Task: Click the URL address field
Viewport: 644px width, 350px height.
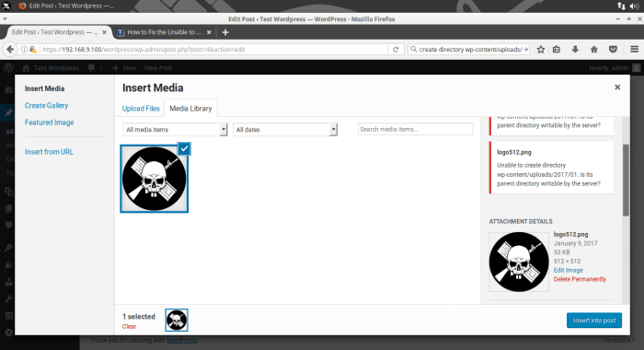Action: tap(213, 50)
